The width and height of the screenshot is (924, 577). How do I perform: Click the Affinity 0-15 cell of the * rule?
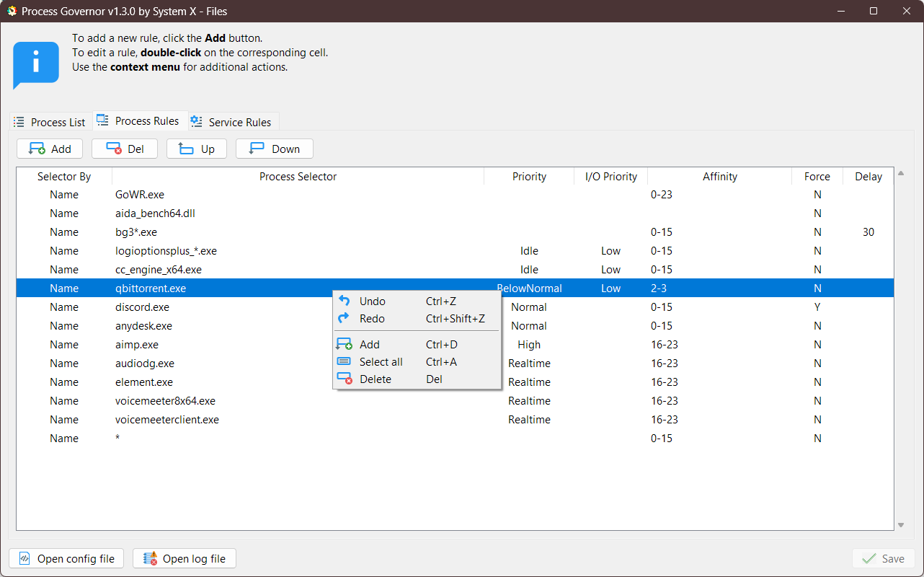click(661, 439)
